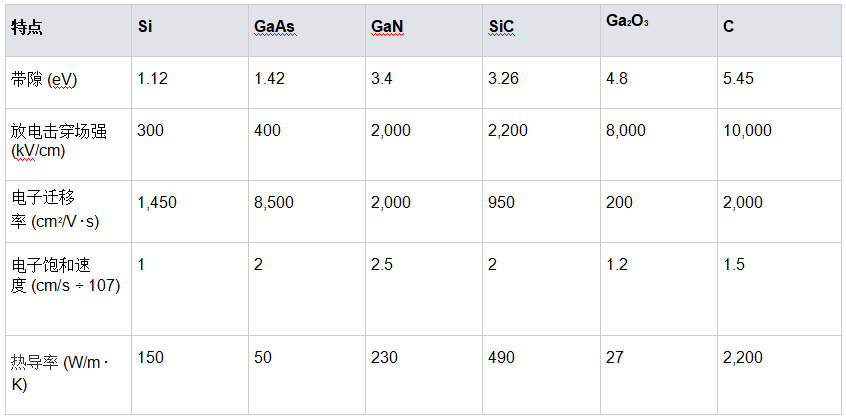This screenshot has height=419, width=846.
Task: Select the 27 thermal conductivity cell
Action: coord(614,358)
